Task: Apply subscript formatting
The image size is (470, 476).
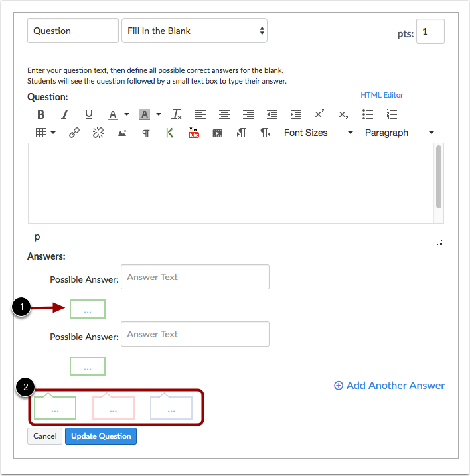Action: point(343,115)
